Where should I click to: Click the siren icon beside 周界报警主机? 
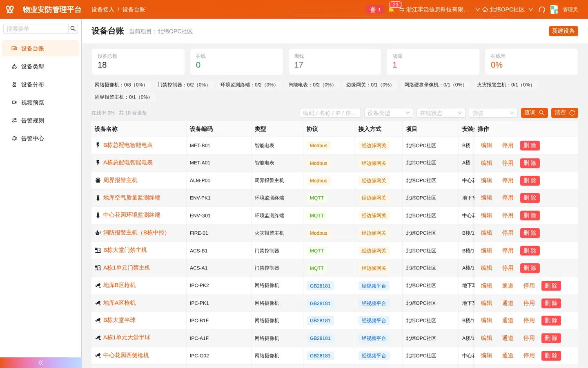pos(98,180)
